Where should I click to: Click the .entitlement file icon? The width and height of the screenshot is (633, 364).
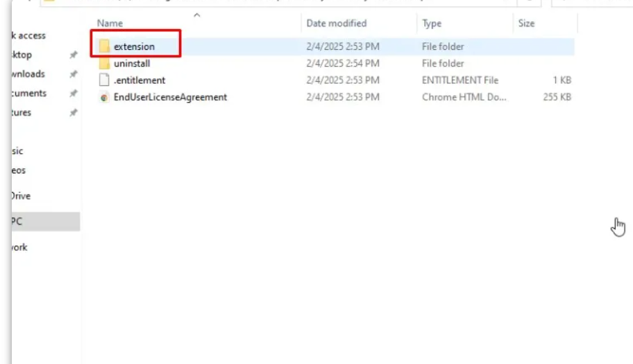click(104, 80)
